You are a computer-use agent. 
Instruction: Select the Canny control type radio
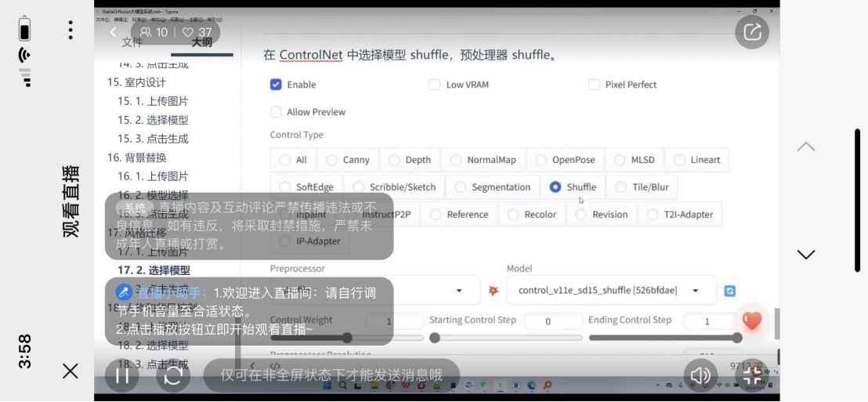[332, 160]
